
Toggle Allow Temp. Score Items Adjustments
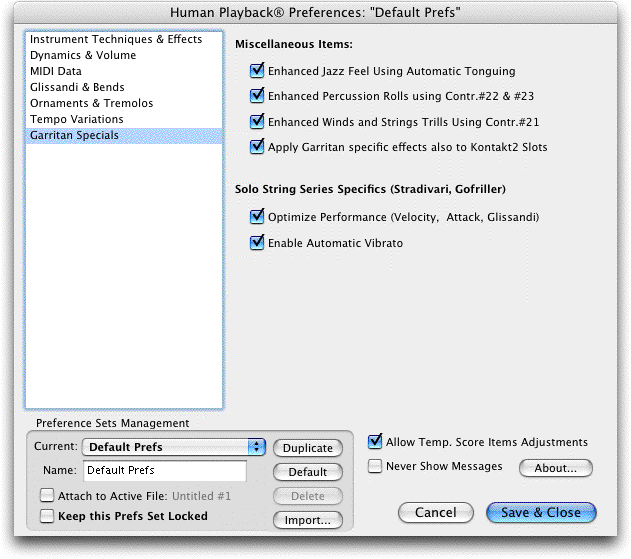[375, 441]
